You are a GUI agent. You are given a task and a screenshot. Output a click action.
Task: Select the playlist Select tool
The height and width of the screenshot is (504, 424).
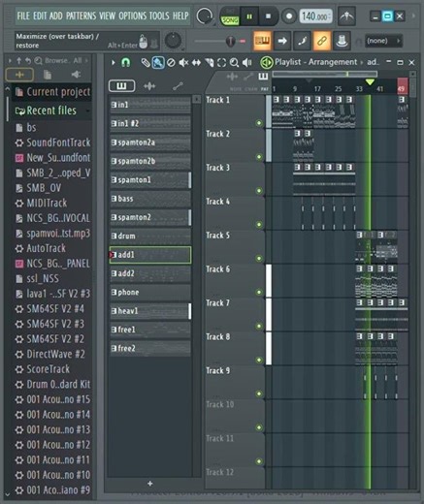click(x=221, y=62)
